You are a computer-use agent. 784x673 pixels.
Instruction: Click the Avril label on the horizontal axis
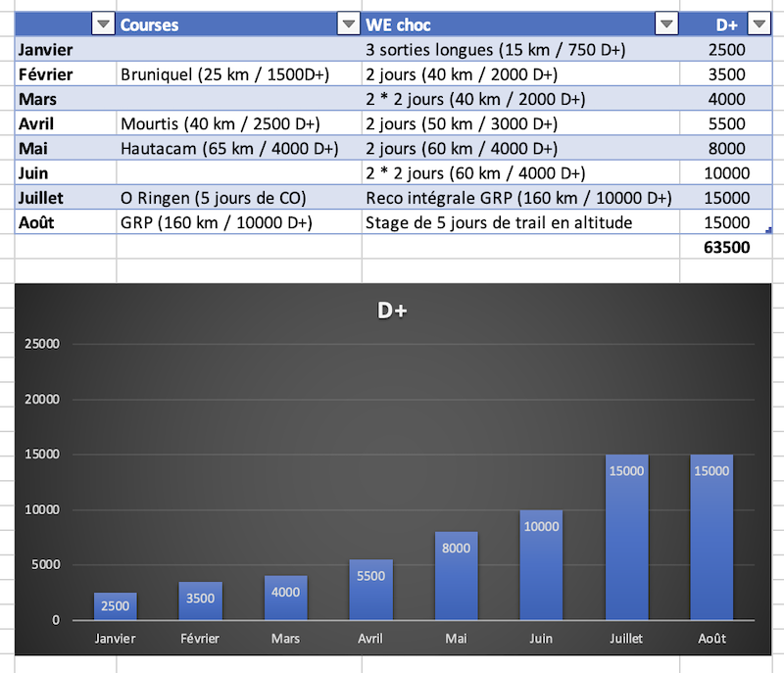[x=370, y=639]
